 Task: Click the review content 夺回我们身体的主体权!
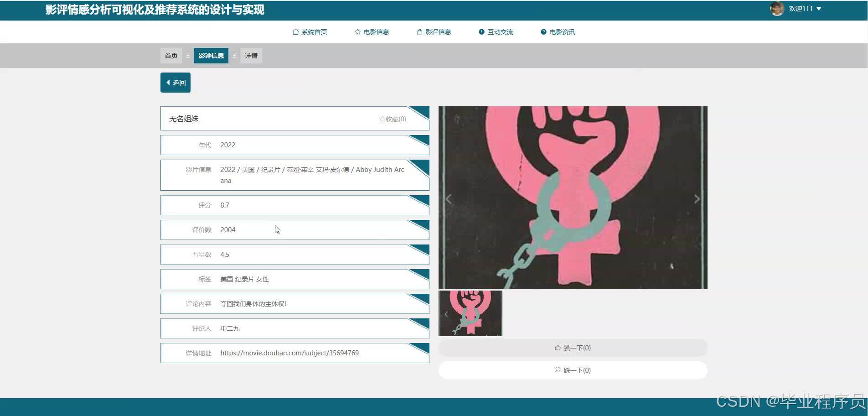(253, 304)
